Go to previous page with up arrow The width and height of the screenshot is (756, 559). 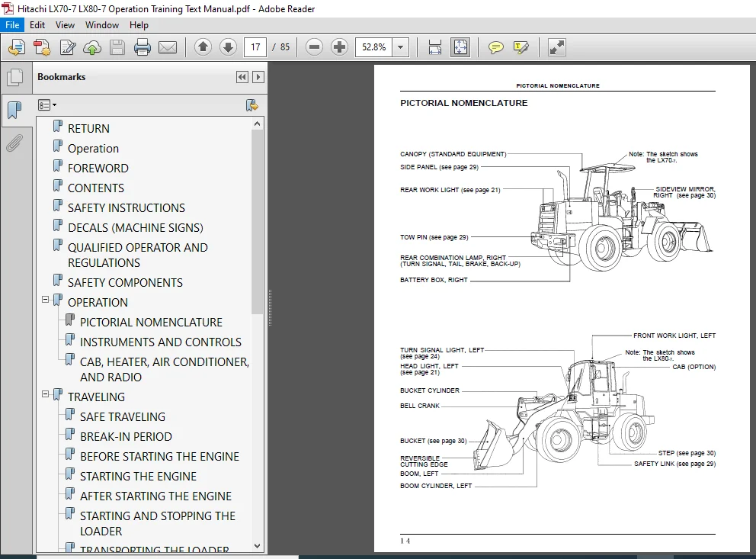point(203,47)
